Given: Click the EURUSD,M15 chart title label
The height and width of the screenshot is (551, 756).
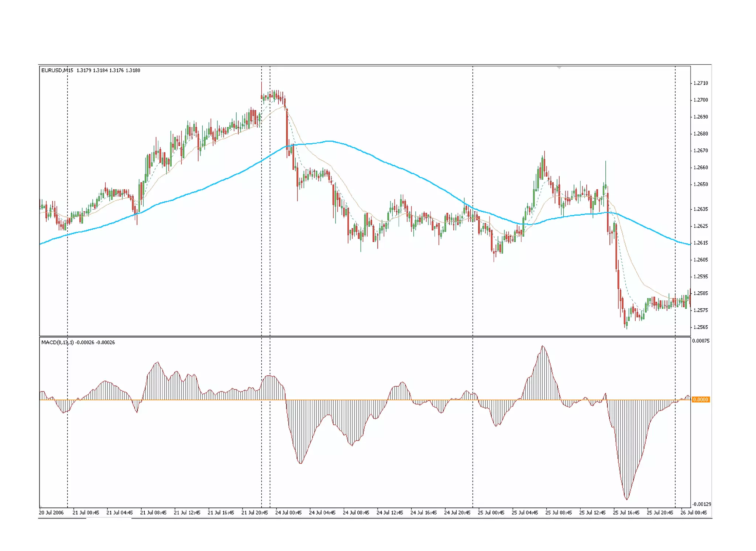Looking at the screenshot, I should pos(57,71).
